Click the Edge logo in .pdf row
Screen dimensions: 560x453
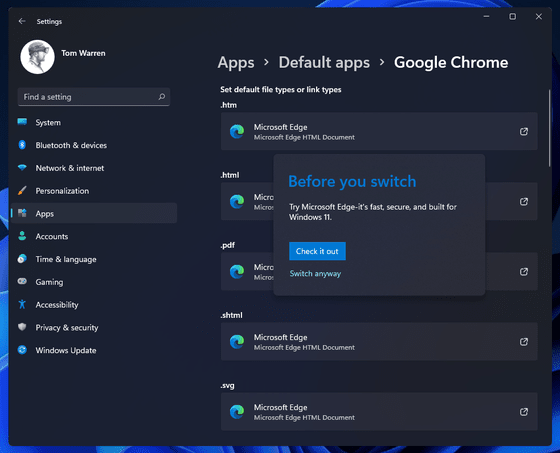237,272
